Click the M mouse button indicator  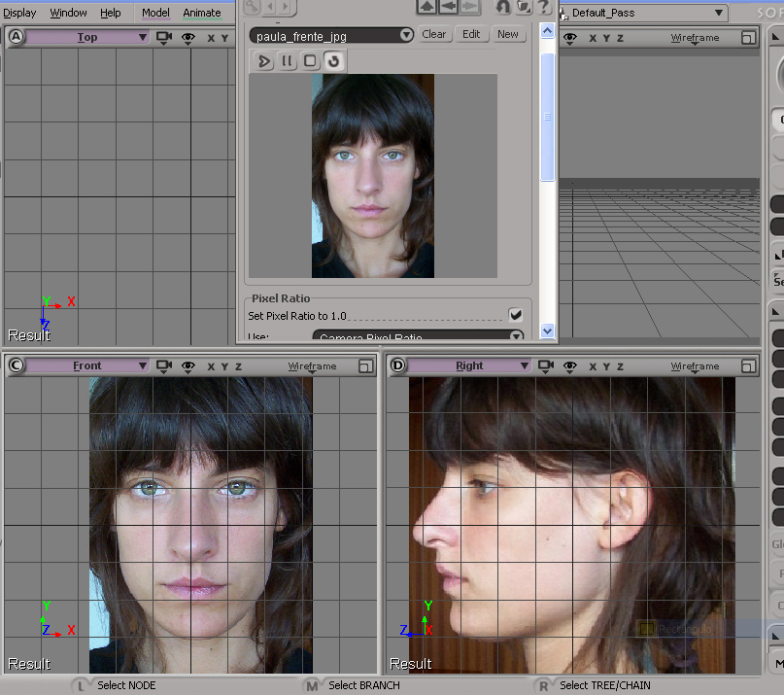pos(313,686)
